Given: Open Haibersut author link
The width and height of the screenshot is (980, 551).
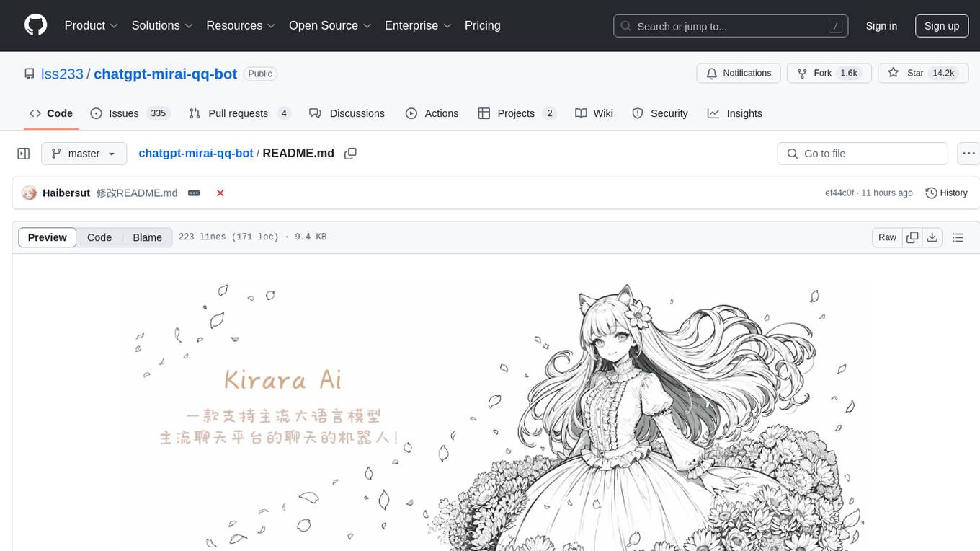Looking at the screenshot, I should (x=66, y=193).
